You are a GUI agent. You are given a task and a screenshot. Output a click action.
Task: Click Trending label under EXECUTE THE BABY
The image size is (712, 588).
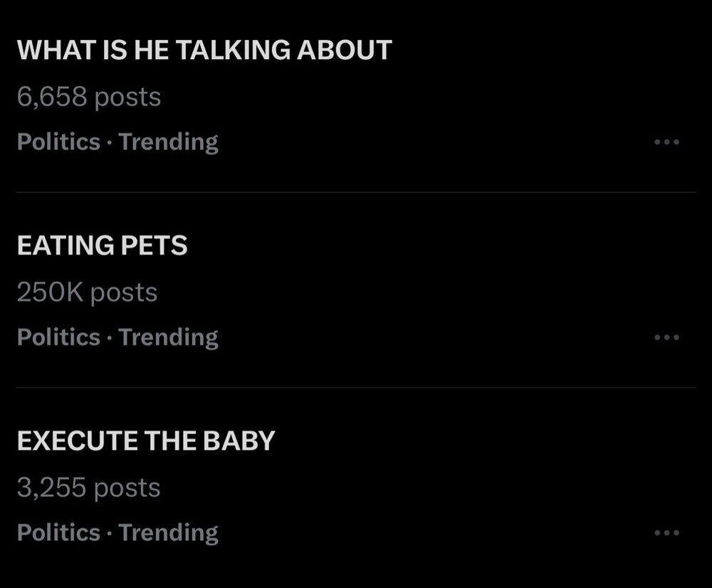click(x=169, y=532)
